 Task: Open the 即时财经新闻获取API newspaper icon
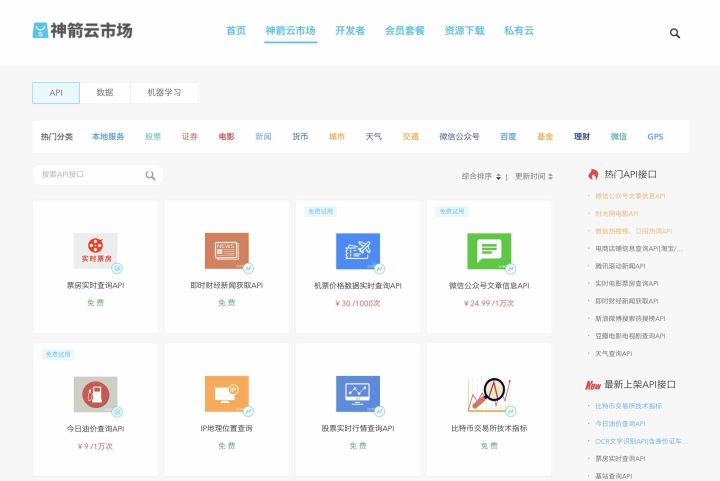point(227,251)
